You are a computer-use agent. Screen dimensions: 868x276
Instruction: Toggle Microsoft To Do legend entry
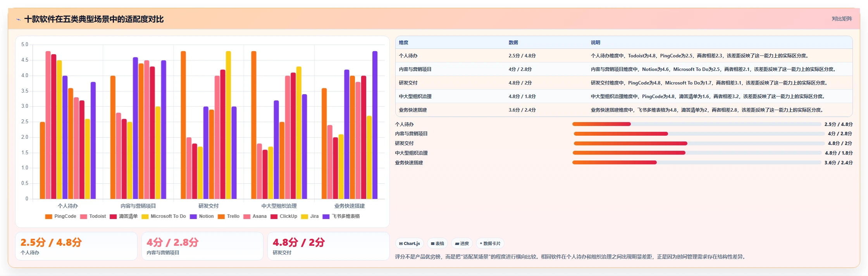(164, 216)
